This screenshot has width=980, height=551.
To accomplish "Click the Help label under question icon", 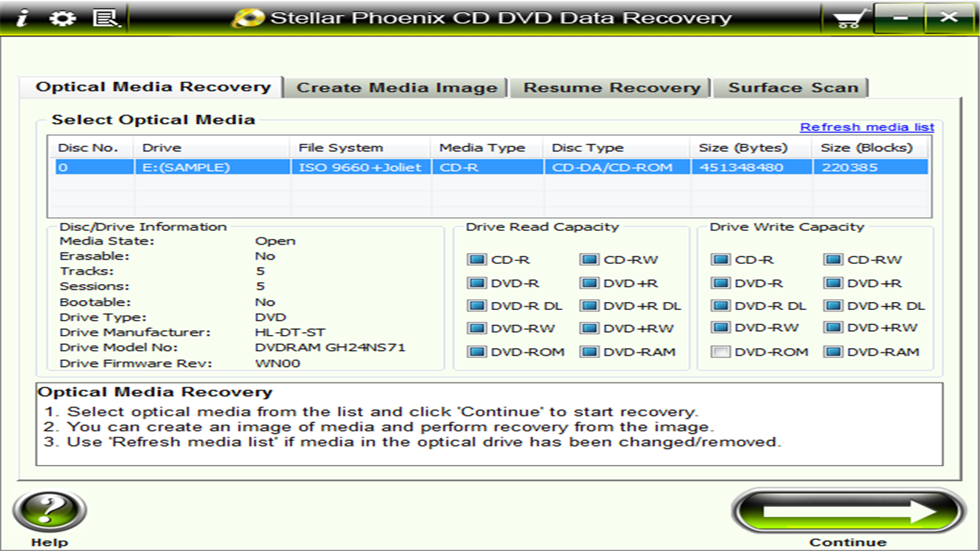I will (x=50, y=542).
